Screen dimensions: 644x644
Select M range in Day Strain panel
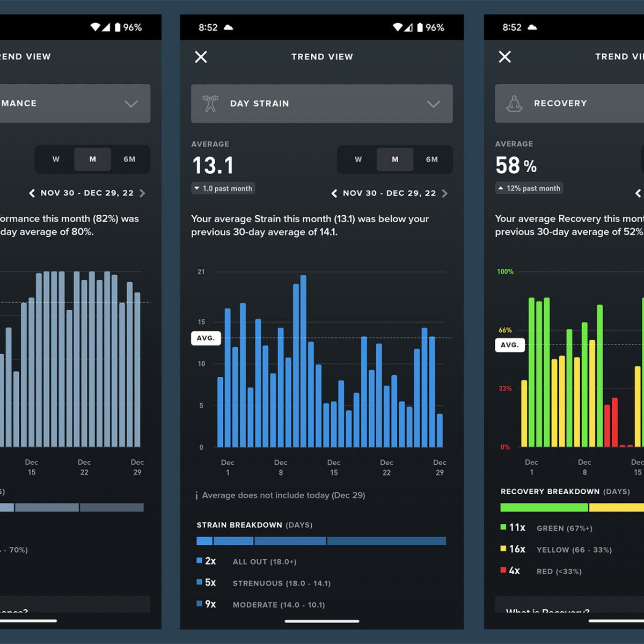[395, 159]
